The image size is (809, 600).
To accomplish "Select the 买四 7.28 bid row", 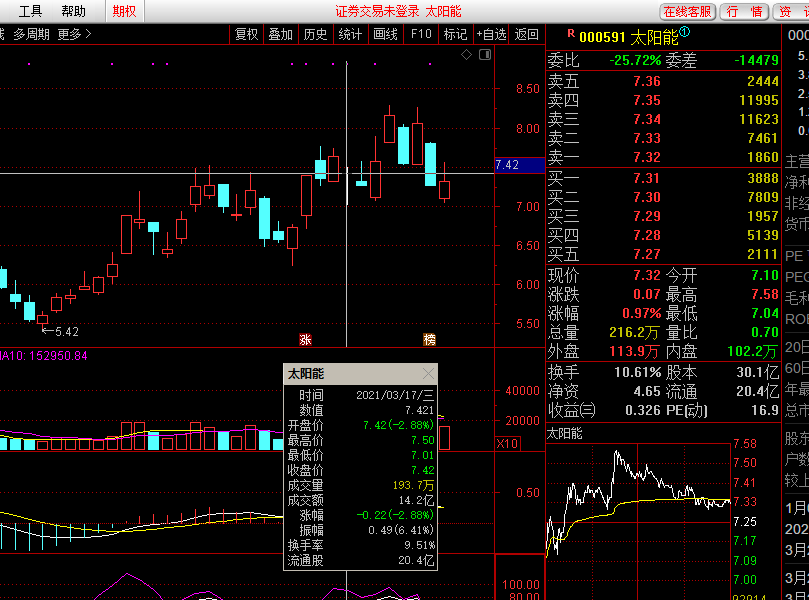I will point(663,236).
